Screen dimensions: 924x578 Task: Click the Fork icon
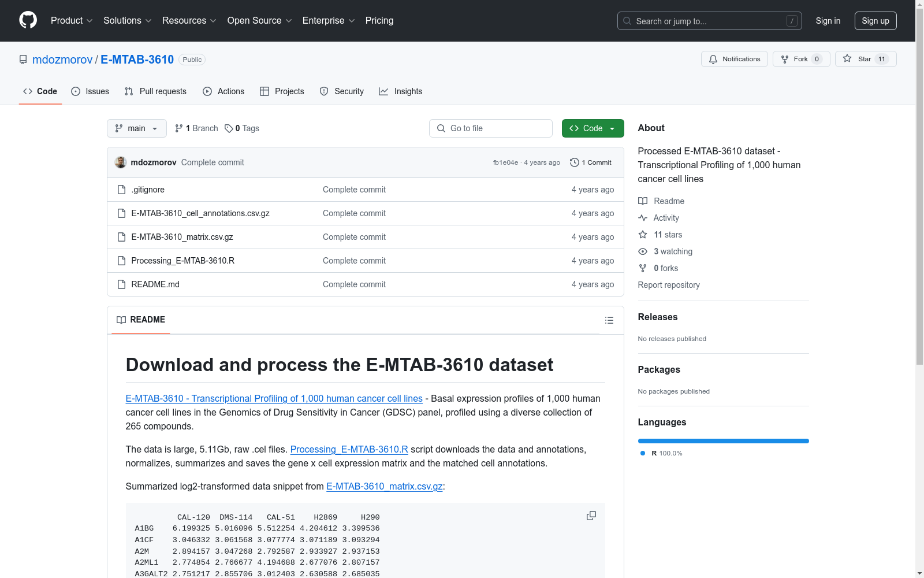tap(785, 59)
